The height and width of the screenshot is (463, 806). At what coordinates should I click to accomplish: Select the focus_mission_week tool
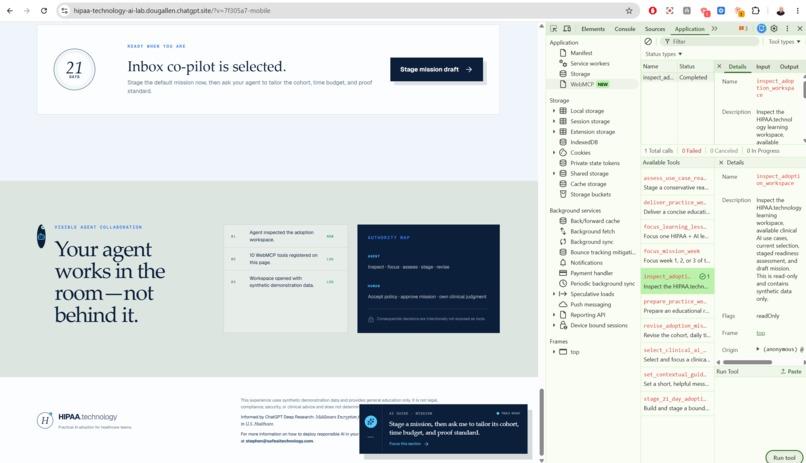click(677, 255)
